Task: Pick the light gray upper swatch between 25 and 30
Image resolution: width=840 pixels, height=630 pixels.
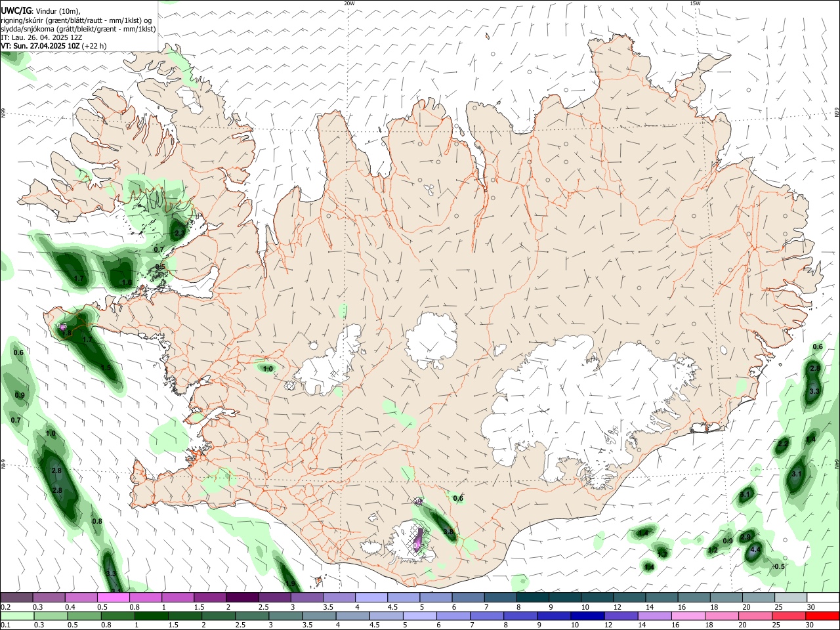Action: pos(791,598)
